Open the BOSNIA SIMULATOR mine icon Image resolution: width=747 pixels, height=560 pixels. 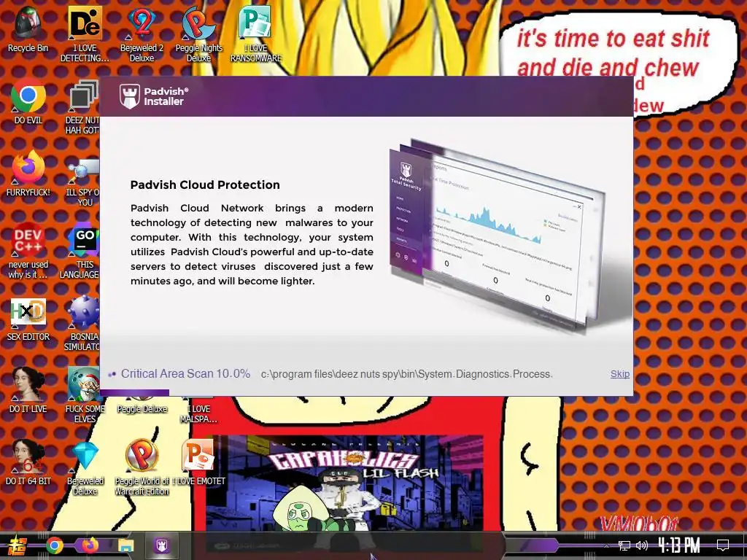[82, 324]
